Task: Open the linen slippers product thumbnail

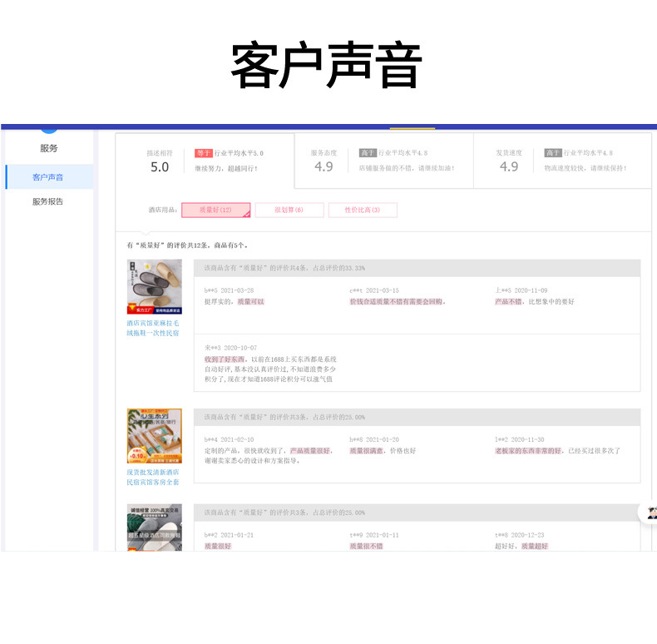Action: (x=155, y=287)
